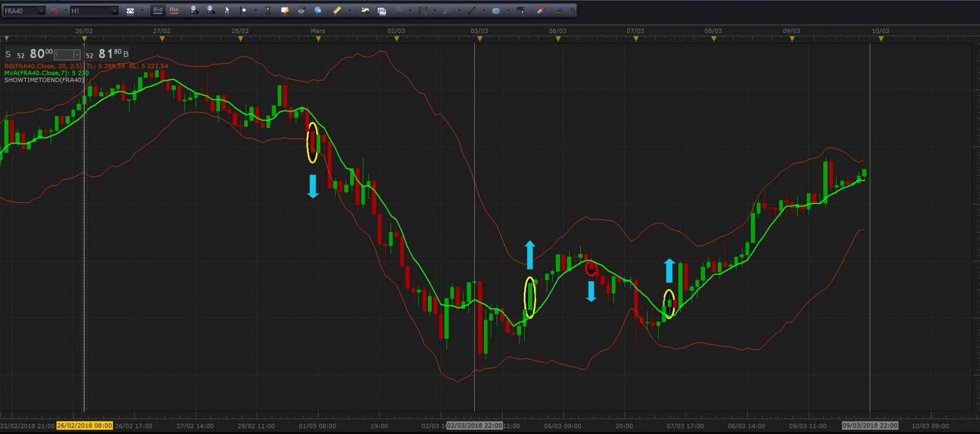Select the eraser tool

coord(541,10)
